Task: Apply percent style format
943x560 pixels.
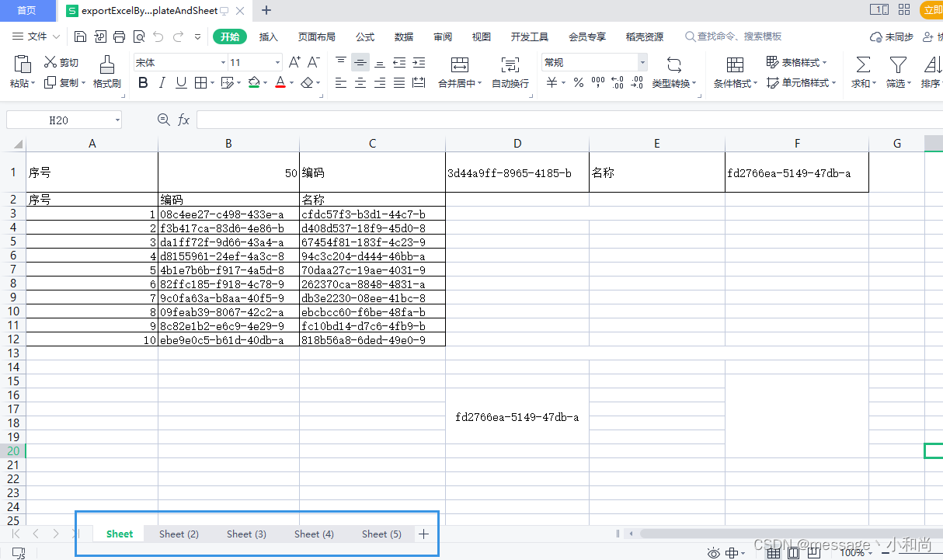Action: coord(579,83)
